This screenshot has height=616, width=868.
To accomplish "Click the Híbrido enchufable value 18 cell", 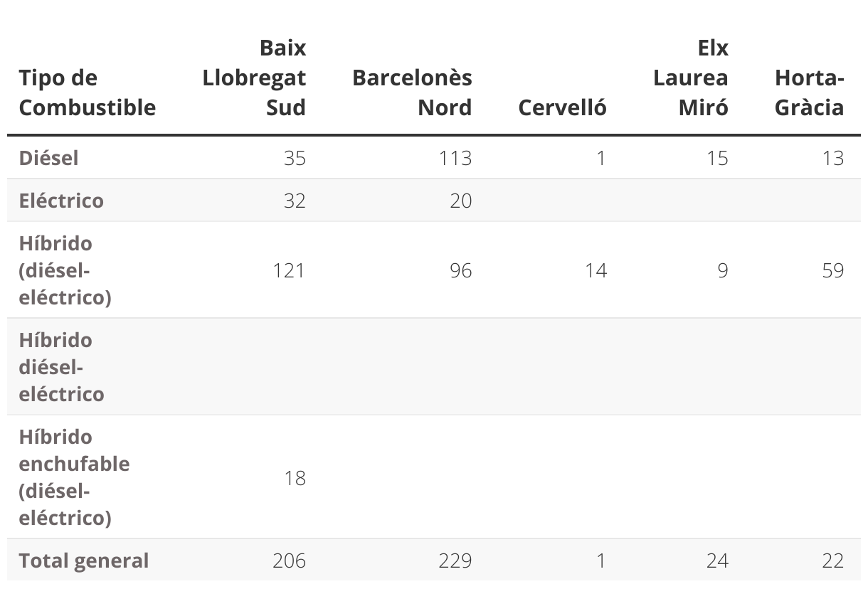I will [295, 478].
